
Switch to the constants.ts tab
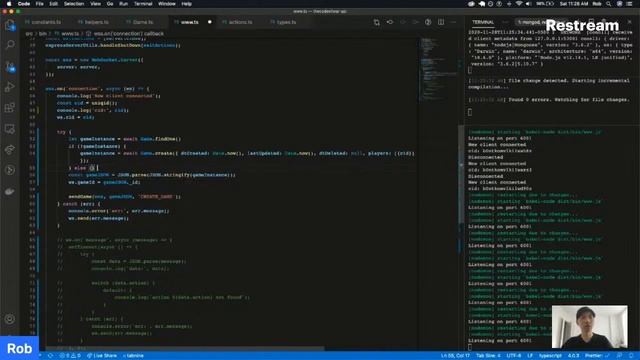46,22
